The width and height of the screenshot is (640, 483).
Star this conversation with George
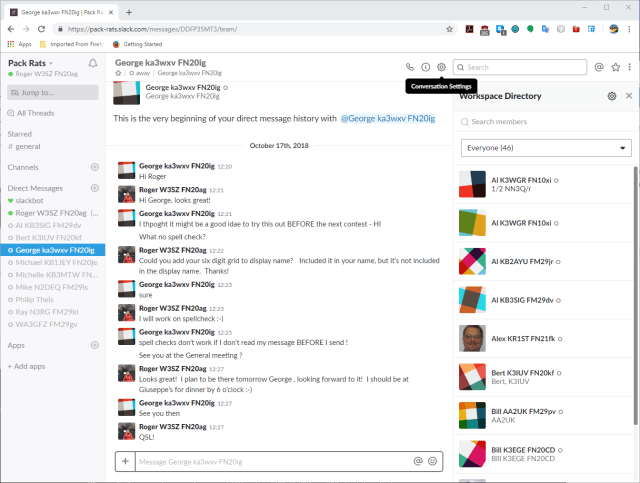tap(118, 73)
